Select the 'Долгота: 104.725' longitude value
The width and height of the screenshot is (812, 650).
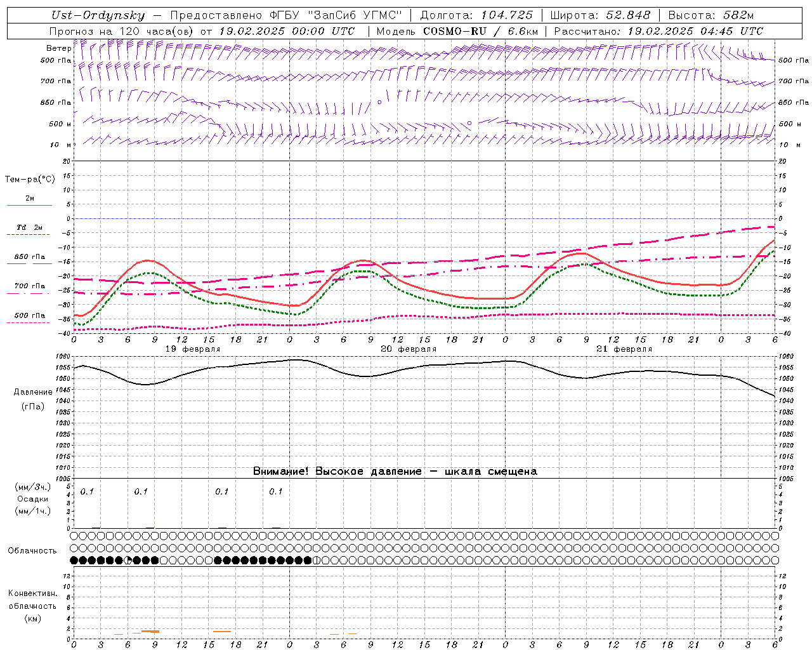476,16
